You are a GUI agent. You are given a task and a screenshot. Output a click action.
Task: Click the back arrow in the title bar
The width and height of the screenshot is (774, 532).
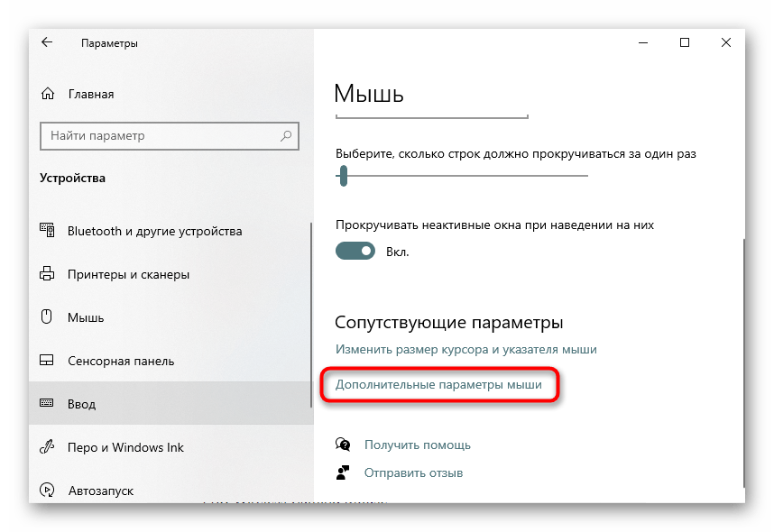pos(47,42)
